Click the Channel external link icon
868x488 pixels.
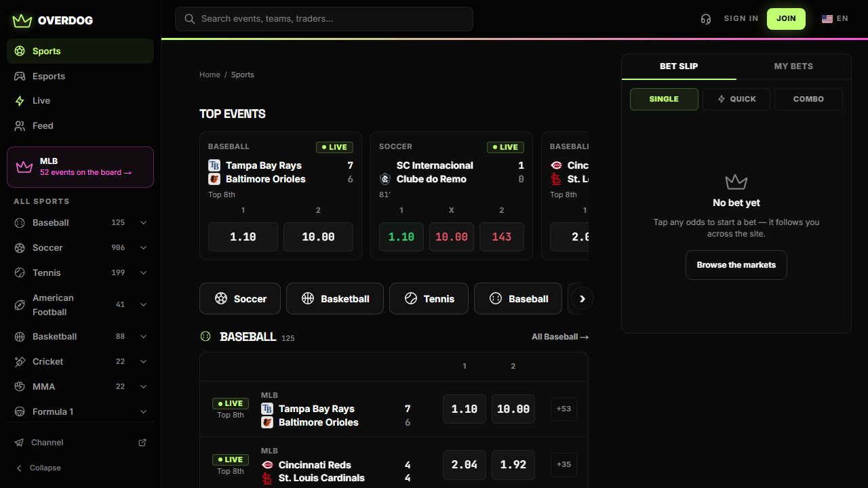(x=142, y=443)
